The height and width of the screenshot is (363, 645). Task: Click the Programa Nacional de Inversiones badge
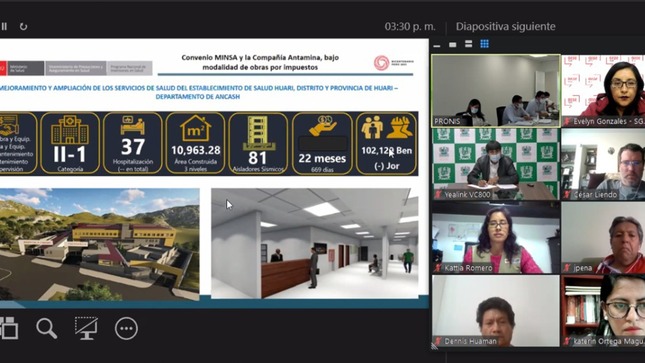coord(130,68)
